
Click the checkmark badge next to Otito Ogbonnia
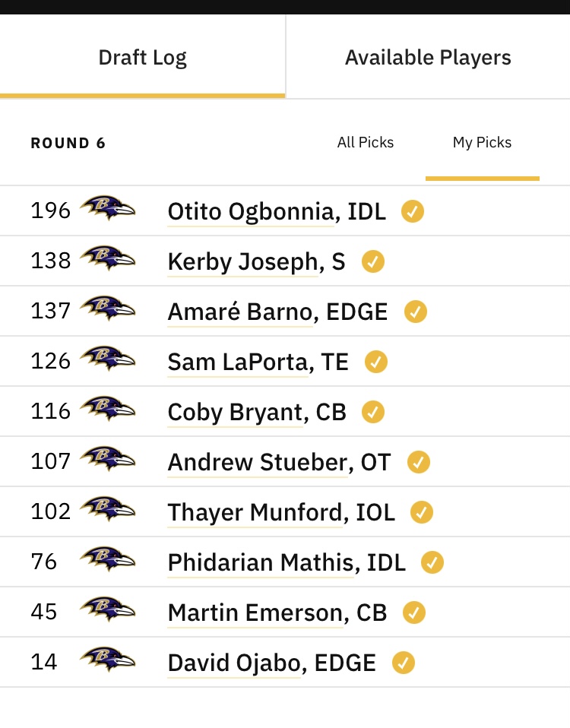point(413,211)
